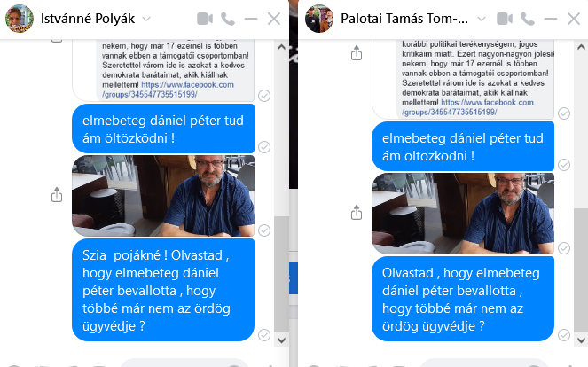Share the photo in Palotai Tamás chat
This screenshot has height=367, width=588.
pyautogui.click(x=357, y=213)
